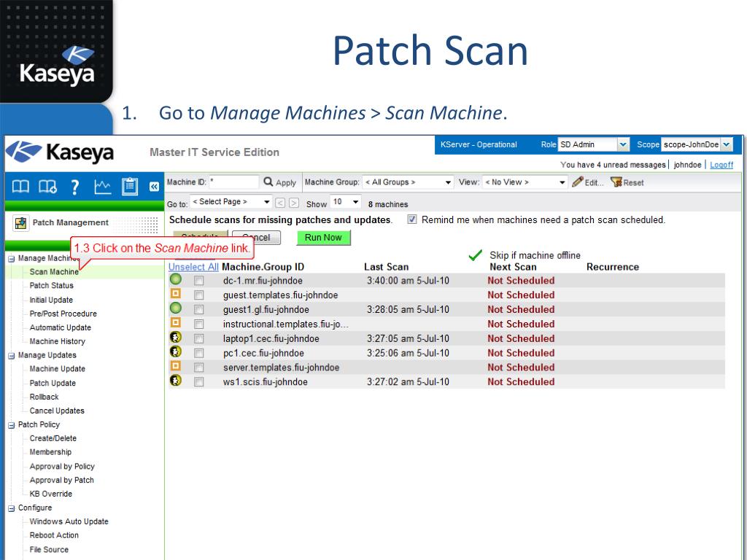Click the Reset filter funnel icon

(616, 182)
